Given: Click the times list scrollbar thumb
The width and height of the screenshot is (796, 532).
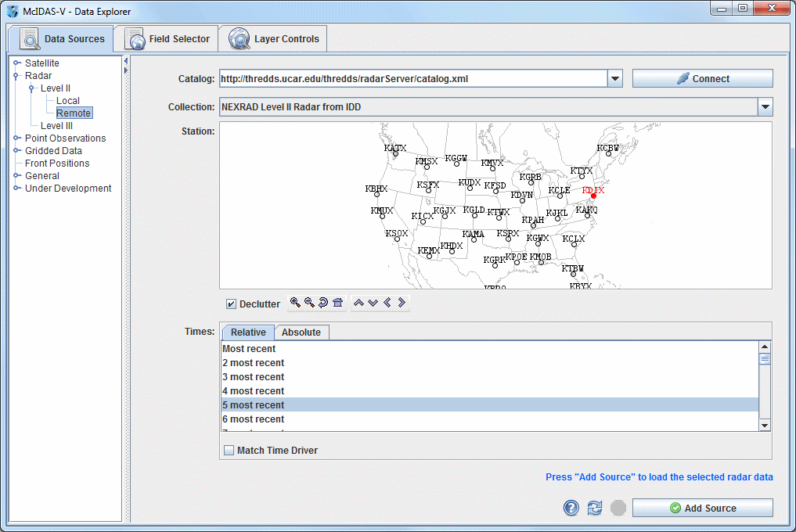Looking at the screenshot, I should click(765, 359).
